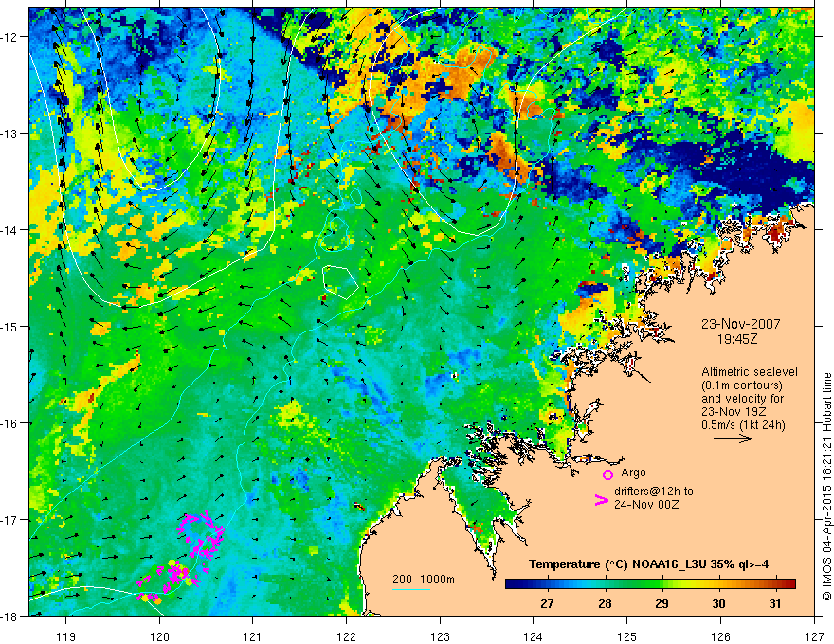Viewport: 834px width, 644px height.
Task: Click latitude axis label -17
Action: (x=9, y=519)
